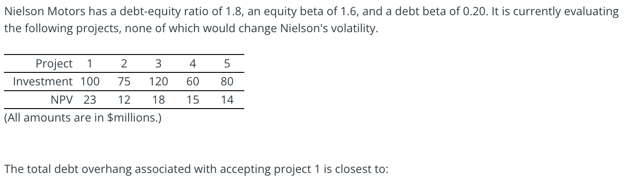Click Project 5 column header

click(227, 64)
